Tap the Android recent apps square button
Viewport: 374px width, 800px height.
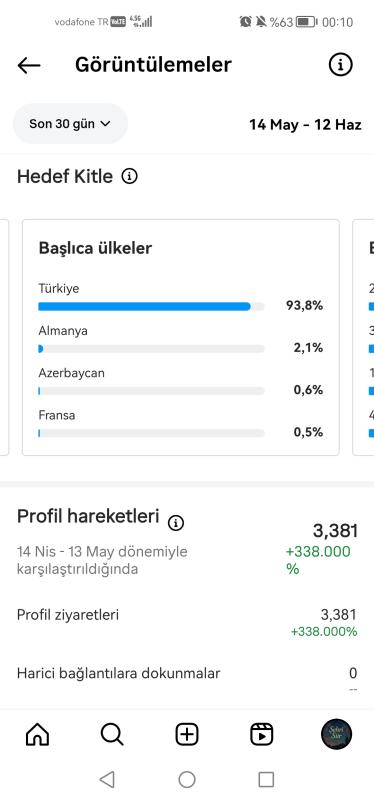[266, 779]
